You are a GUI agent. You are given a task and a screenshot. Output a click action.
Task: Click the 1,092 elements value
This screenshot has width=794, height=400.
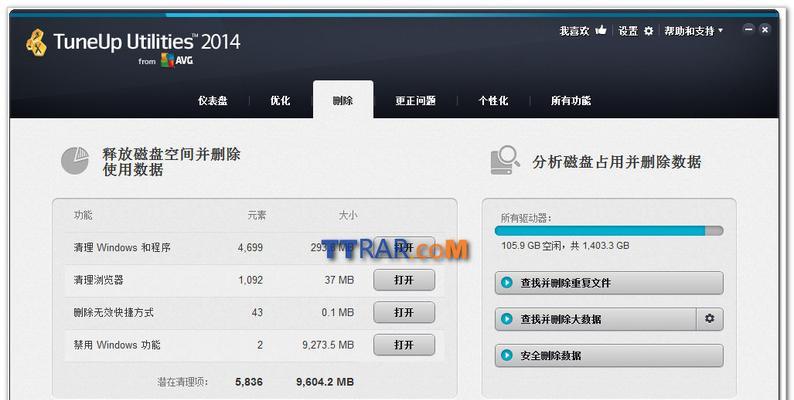(251, 280)
